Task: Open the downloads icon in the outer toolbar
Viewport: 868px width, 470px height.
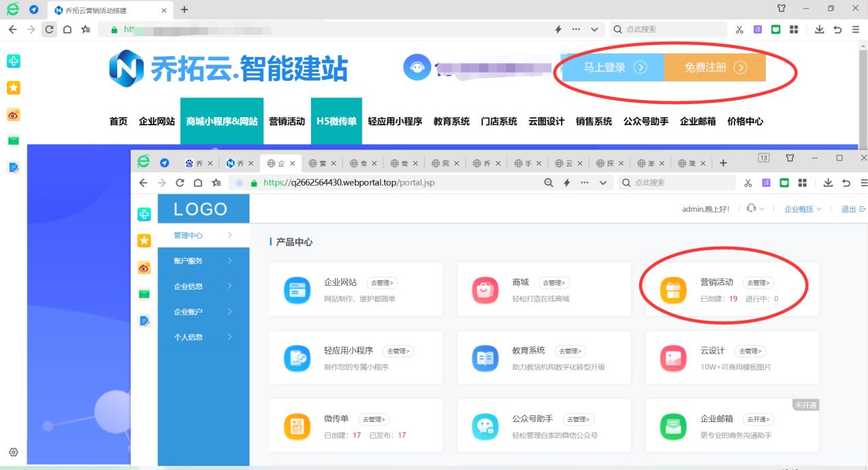Action: (819, 29)
